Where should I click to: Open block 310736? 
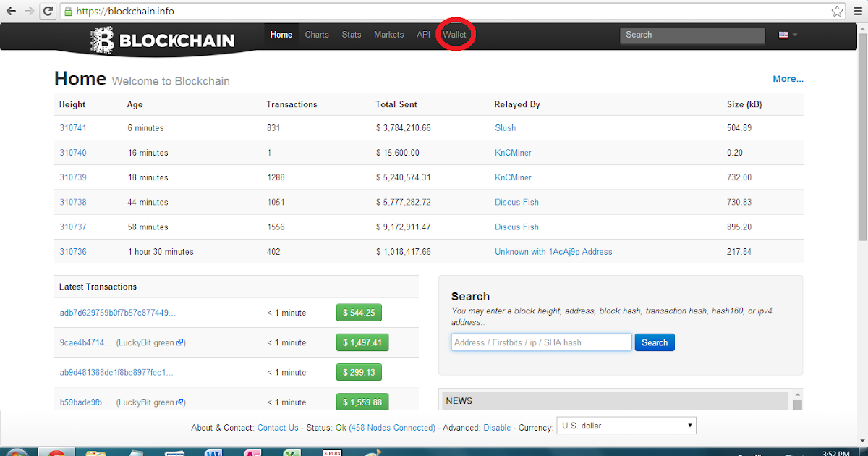pyautogui.click(x=73, y=252)
